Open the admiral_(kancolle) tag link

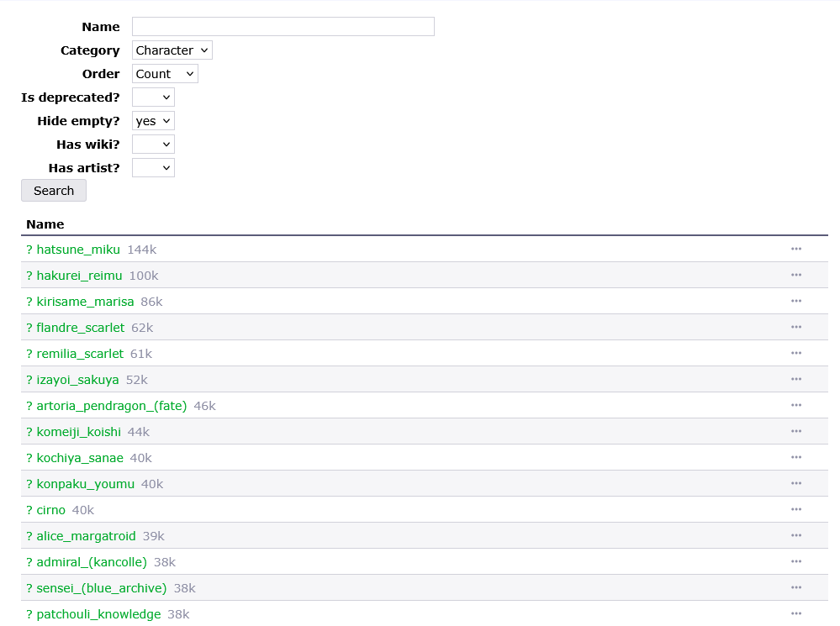pyautogui.click(x=92, y=562)
